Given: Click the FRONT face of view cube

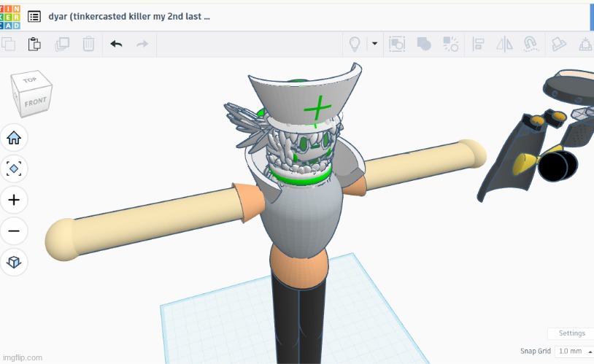Looking at the screenshot, I should pos(34,101).
